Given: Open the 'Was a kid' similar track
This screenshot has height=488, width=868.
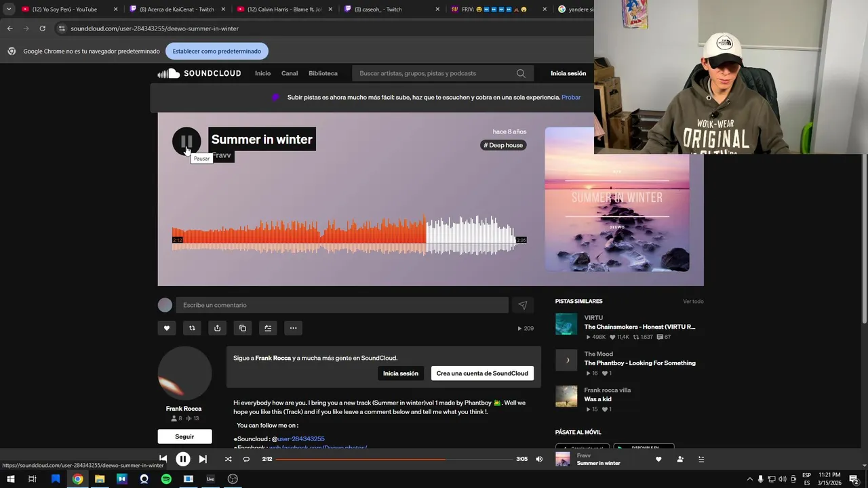Looking at the screenshot, I should pos(599,399).
